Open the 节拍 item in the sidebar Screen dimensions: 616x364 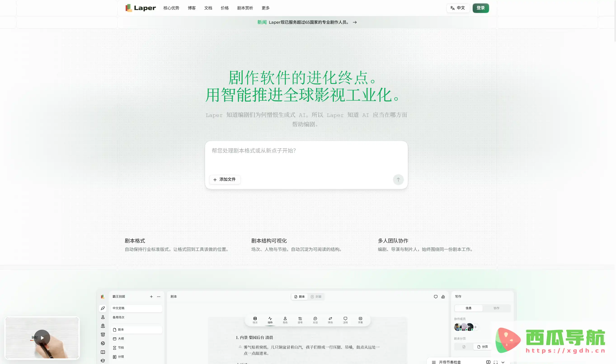point(136,348)
